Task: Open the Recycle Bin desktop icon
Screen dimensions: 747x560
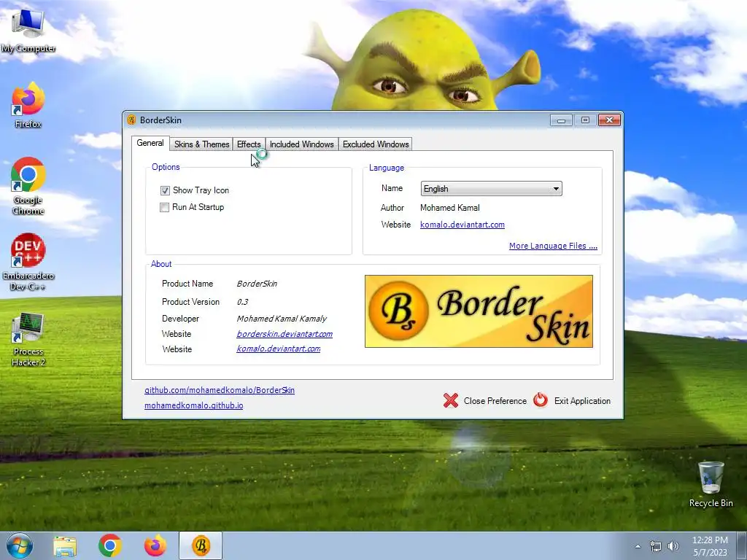Action: [711, 484]
